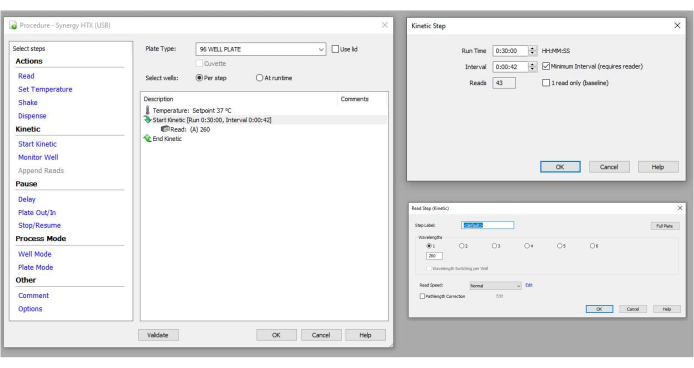This screenshot has height=368, width=694.
Task: Cancel the Read Step (Kinetic) dialog
Action: (x=633, y=309)
